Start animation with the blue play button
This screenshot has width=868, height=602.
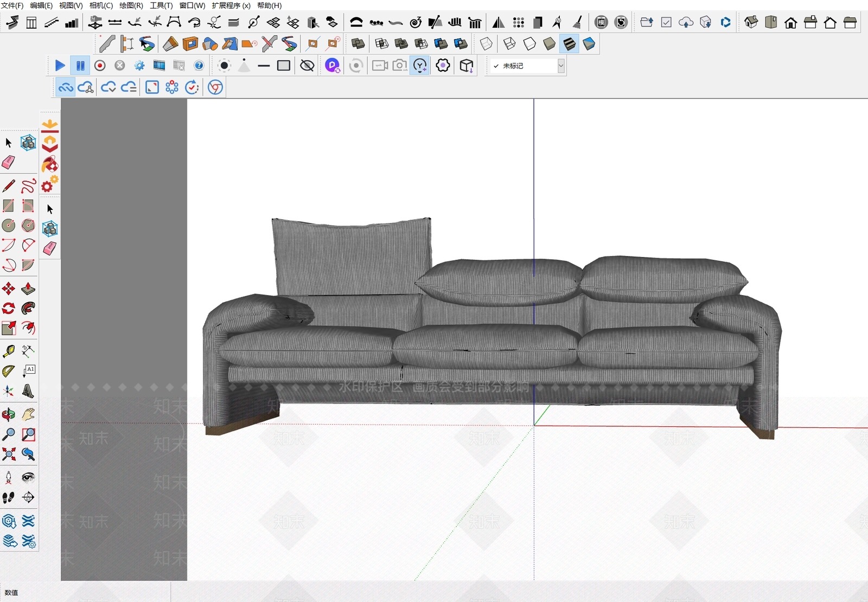point(60,66)
